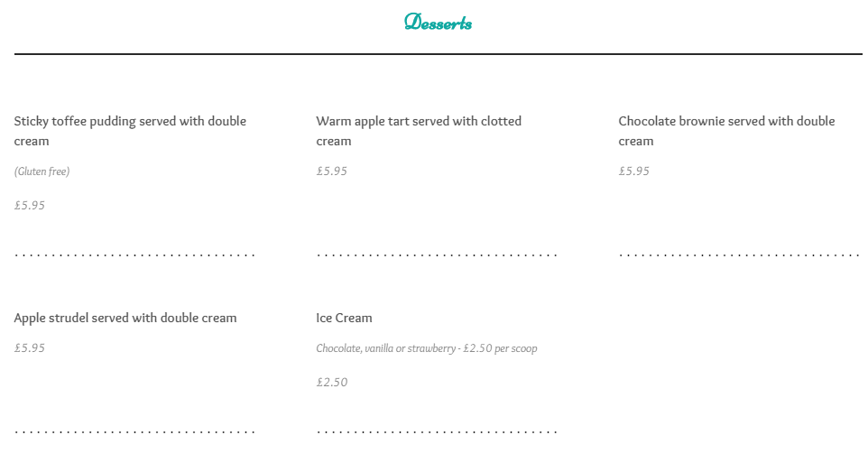Select Sticky toffee pudding menu item title
Image resolution: width=868 pixels, height=472 pixels.
point(130,131)
